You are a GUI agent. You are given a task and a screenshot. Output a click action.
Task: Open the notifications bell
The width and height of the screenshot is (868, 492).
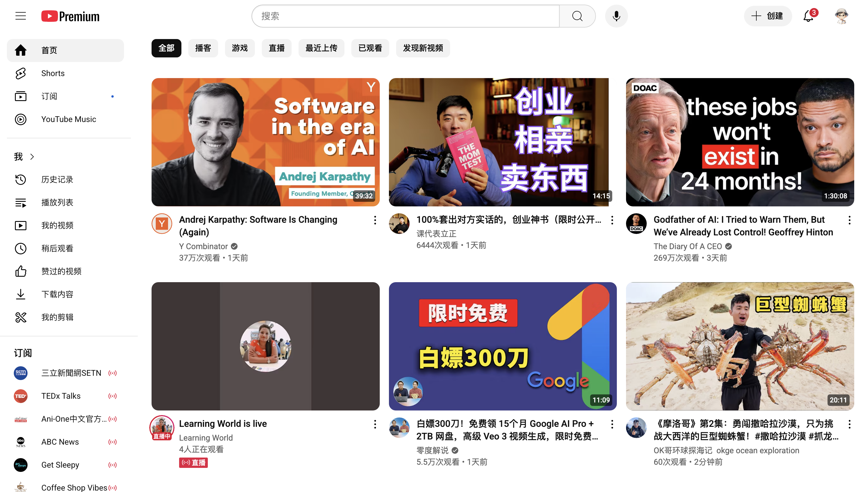(x=809, y=16)
